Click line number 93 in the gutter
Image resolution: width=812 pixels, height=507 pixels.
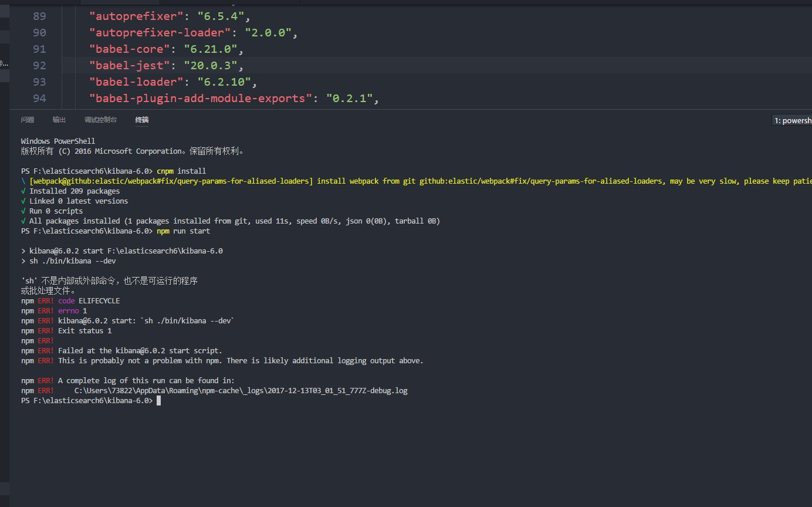coord(39,82)
